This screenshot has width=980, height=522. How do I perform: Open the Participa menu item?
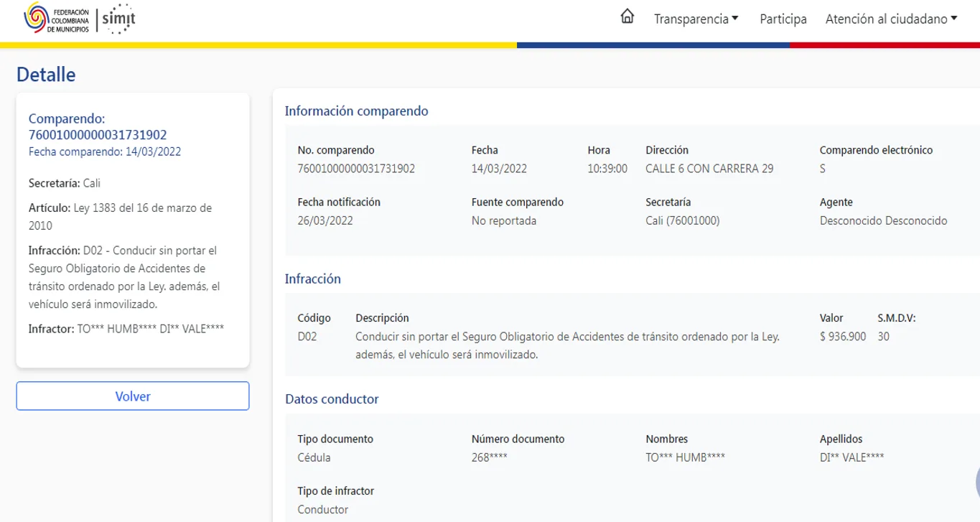[783, 19]
